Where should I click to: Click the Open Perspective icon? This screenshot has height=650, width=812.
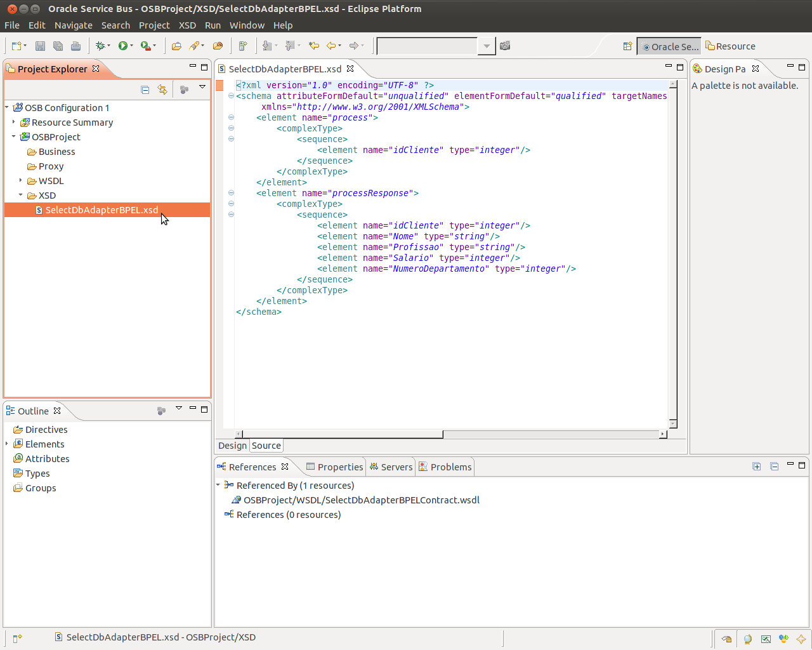coord(627,46)
